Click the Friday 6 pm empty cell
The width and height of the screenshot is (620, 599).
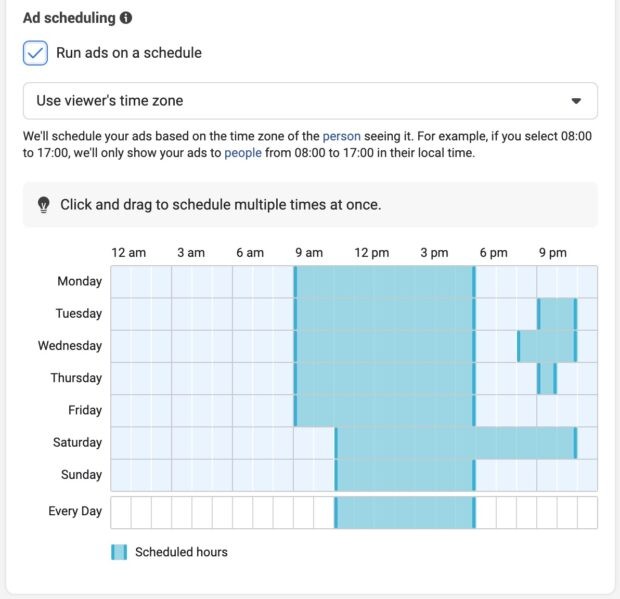(x=486, y=411)
